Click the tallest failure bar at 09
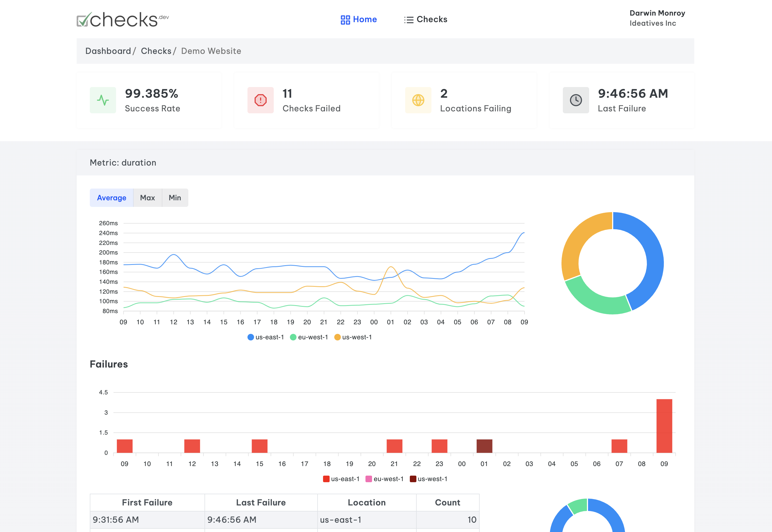Viewport: 772px width, 532px height. point(664,426)
